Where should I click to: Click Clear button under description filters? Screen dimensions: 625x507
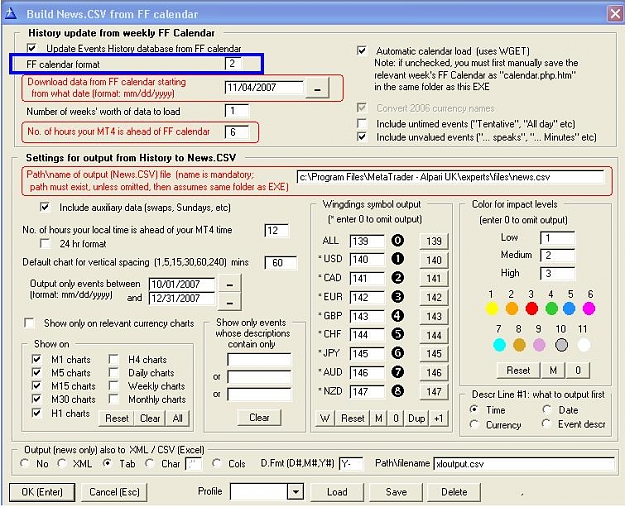pos(259,417)
